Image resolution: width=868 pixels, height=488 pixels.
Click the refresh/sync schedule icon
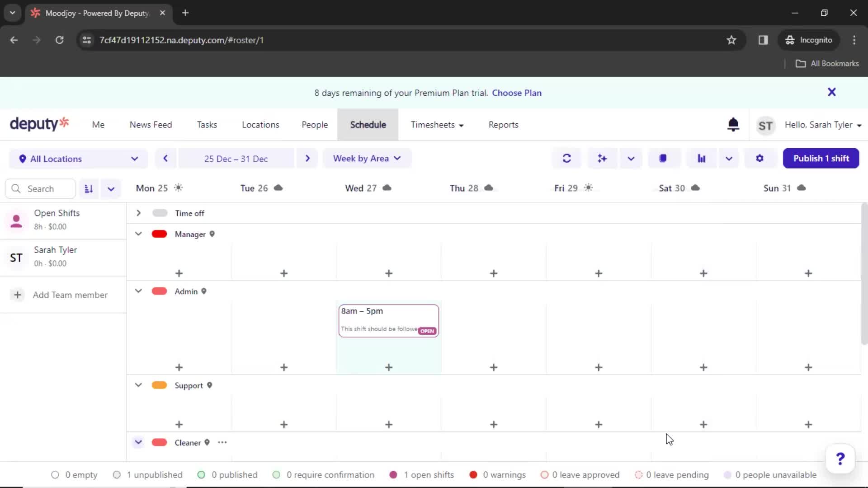[567, 159]
